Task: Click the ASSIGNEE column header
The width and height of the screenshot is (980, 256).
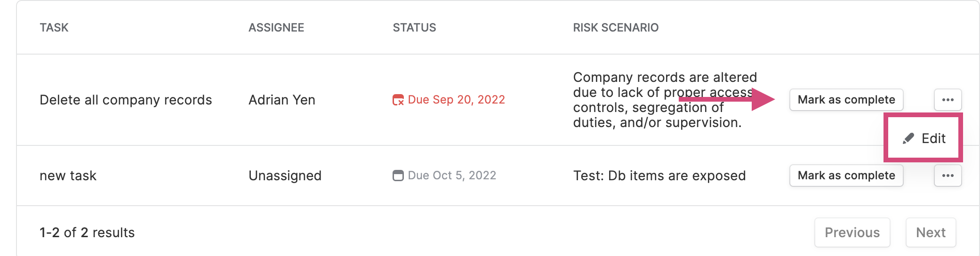Action: (276, 28)
